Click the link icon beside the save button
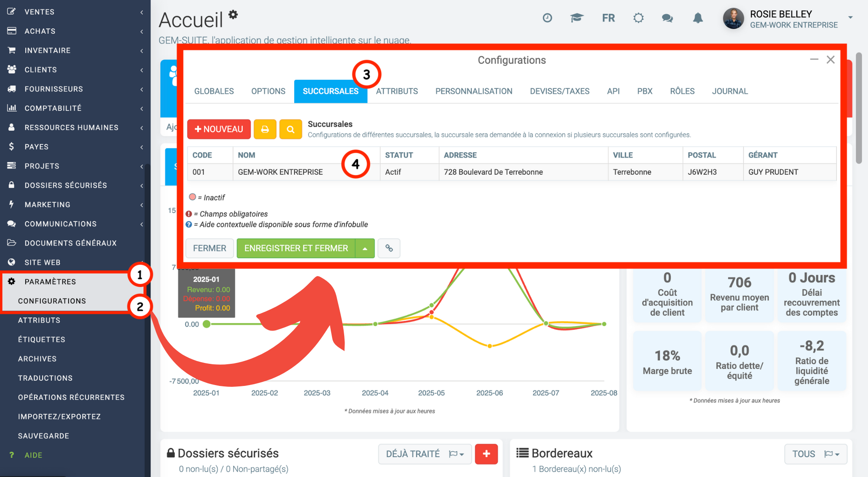This screenshot has width=868, height=477. pyautogui.click(x=389, y=248)
